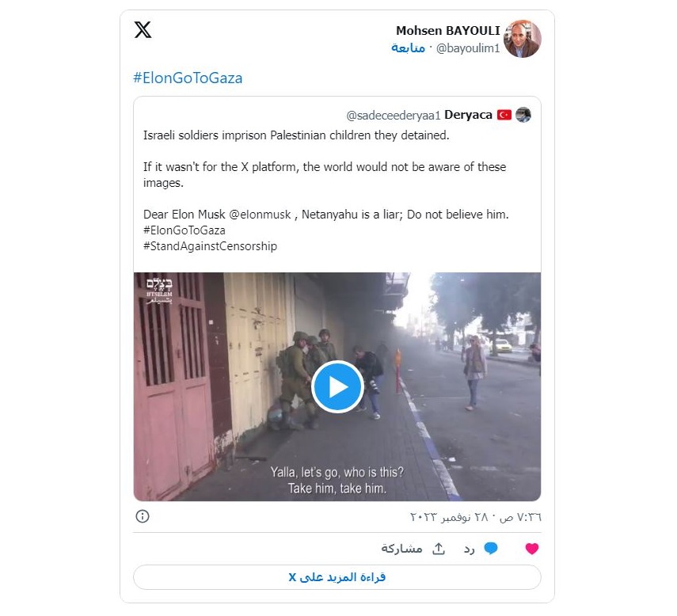Click the blue reply bubble icon
This screenshot has height=616, width=677.
pyautogui.click(x=491, y=548)
